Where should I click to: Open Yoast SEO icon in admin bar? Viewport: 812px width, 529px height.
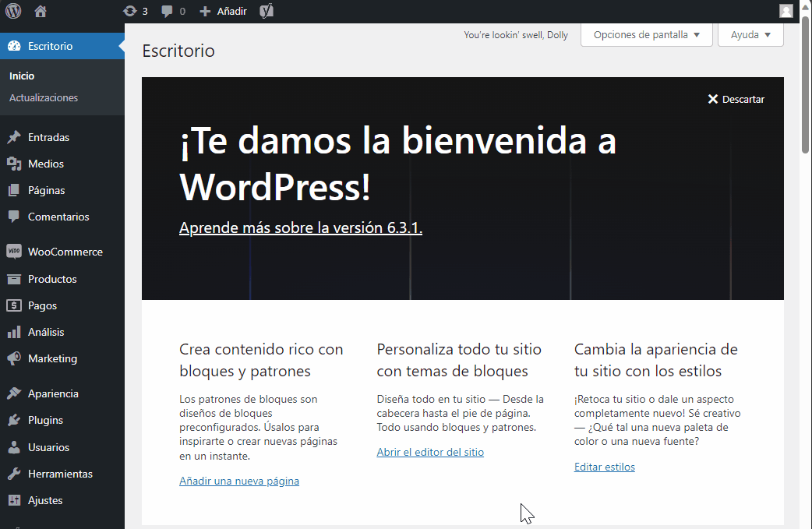click(x=267, y=11)
